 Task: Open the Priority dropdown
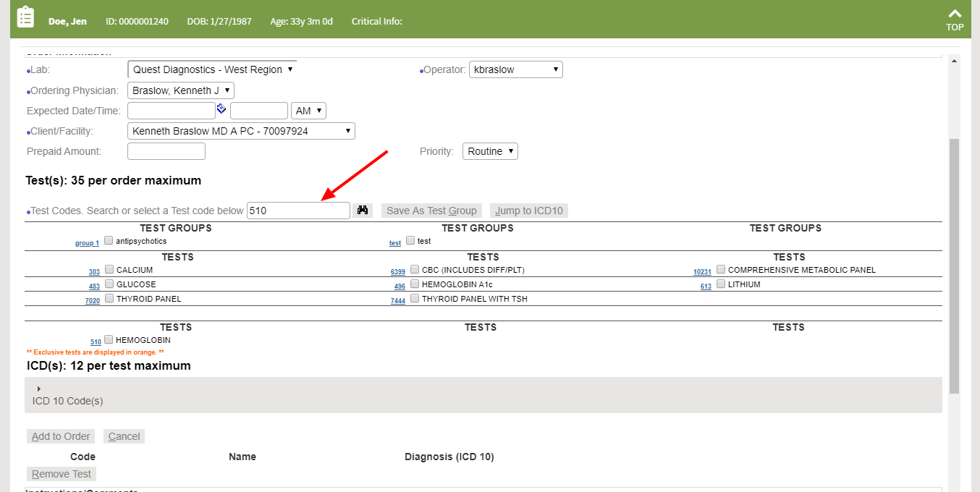490,151
